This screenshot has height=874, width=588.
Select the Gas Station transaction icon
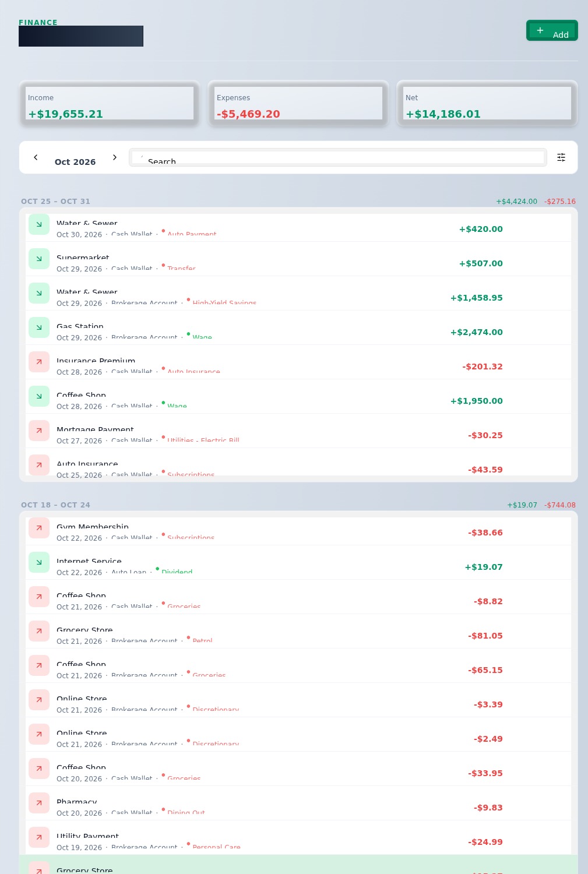[x=39, y=327]
